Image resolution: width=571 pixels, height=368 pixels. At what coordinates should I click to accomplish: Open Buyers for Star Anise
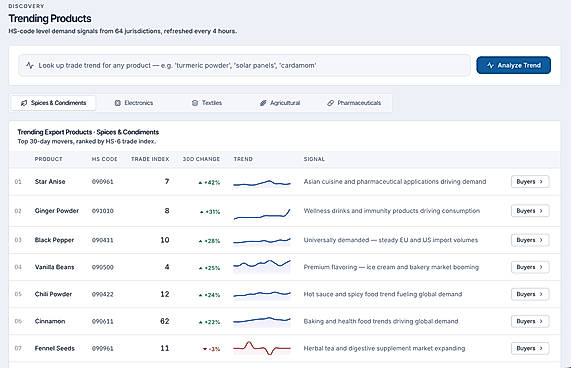(530, 182)
